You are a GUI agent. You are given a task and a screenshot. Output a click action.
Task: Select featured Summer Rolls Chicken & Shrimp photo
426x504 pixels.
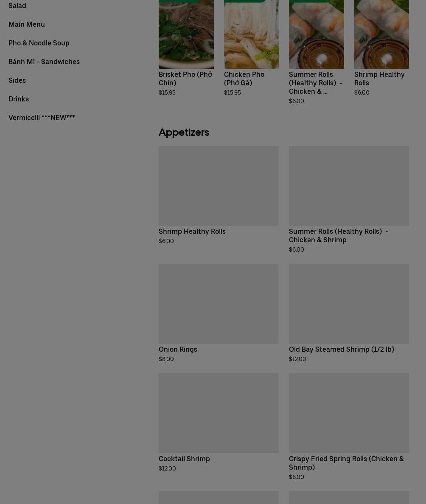coord(317,34)
